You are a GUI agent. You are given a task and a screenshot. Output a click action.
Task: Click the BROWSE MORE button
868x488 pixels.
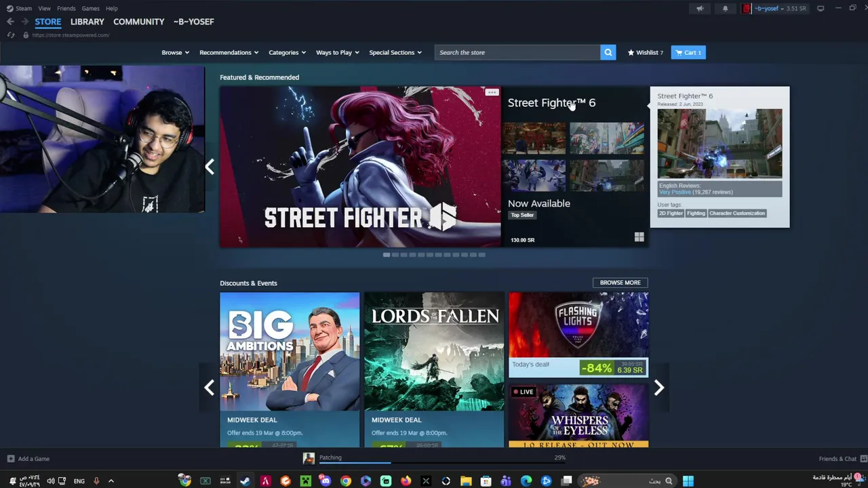[620, 283]
